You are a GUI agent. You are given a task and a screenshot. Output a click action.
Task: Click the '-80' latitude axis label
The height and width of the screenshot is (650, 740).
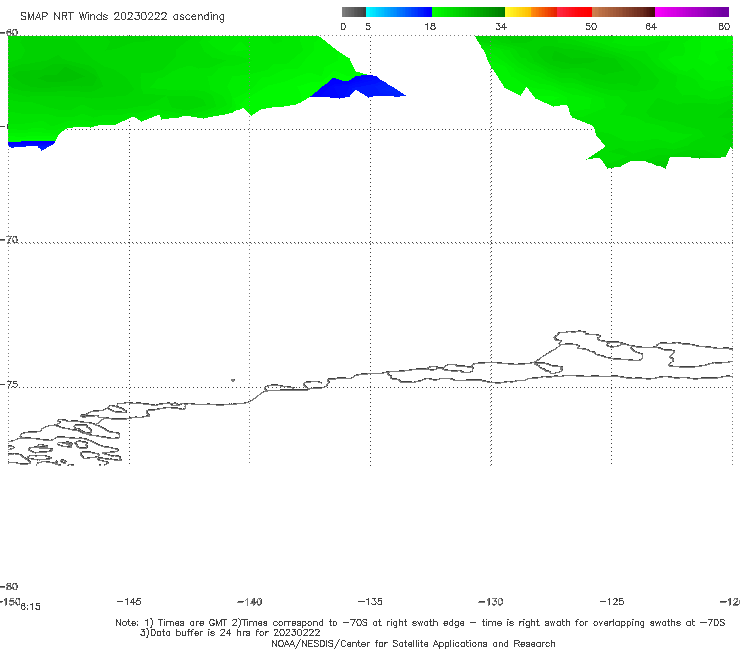click(x=9, y=586)
